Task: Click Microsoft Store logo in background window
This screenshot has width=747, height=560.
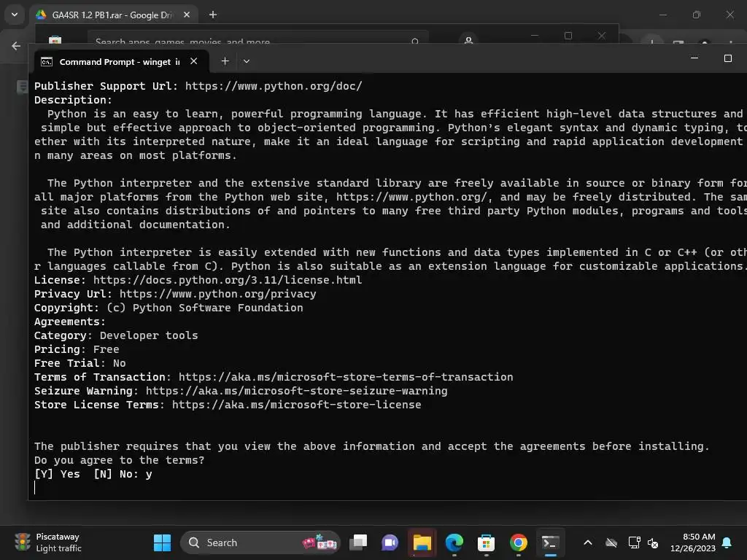Action: (x=55, y=39)
